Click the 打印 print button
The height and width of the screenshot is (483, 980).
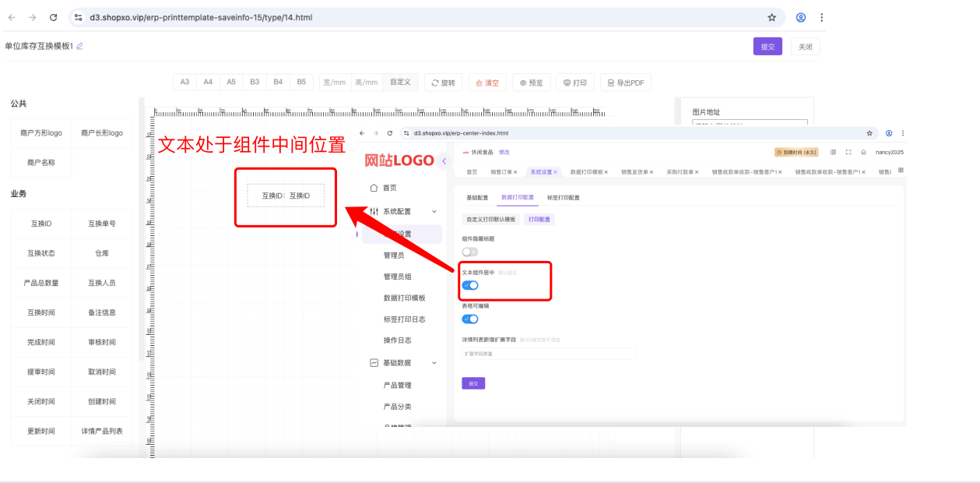coord(575,83)
